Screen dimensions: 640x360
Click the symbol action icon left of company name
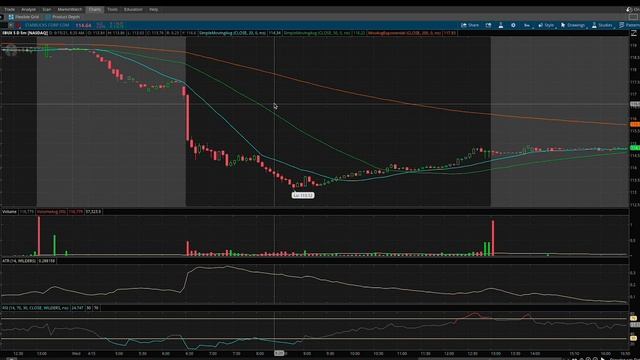point(18,25)
